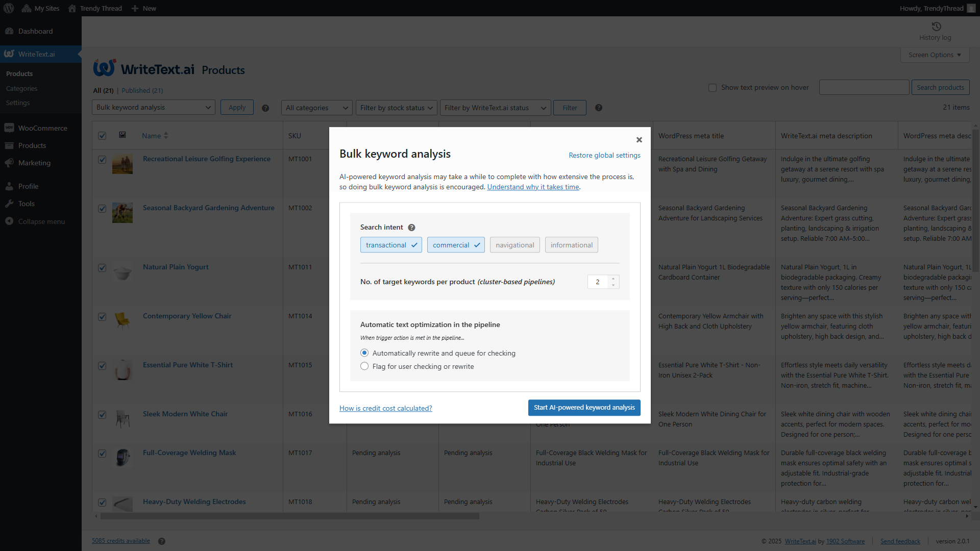The image size is (980, 551).
Task: Open help icon beside credits available
Action: tap(161, 541)
